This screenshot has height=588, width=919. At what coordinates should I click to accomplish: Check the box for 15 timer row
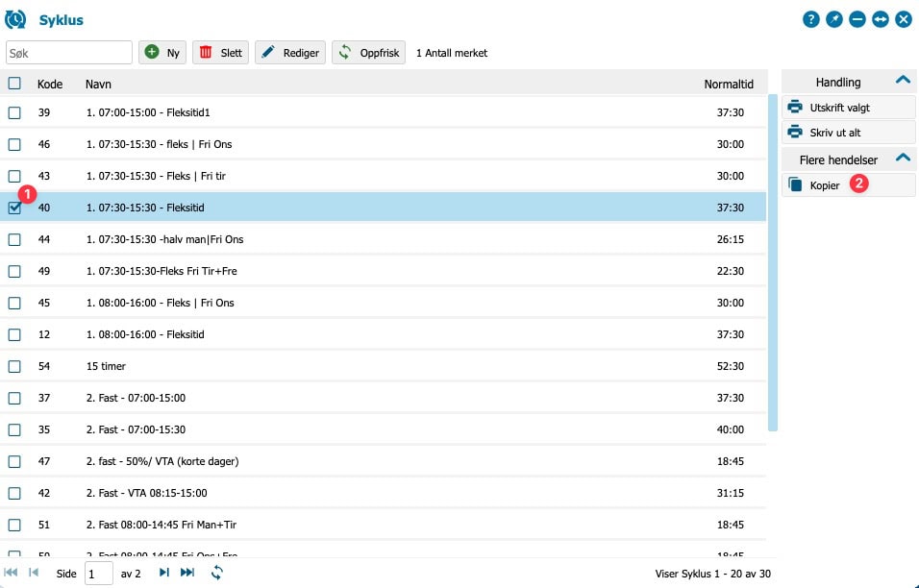point(14,366)
